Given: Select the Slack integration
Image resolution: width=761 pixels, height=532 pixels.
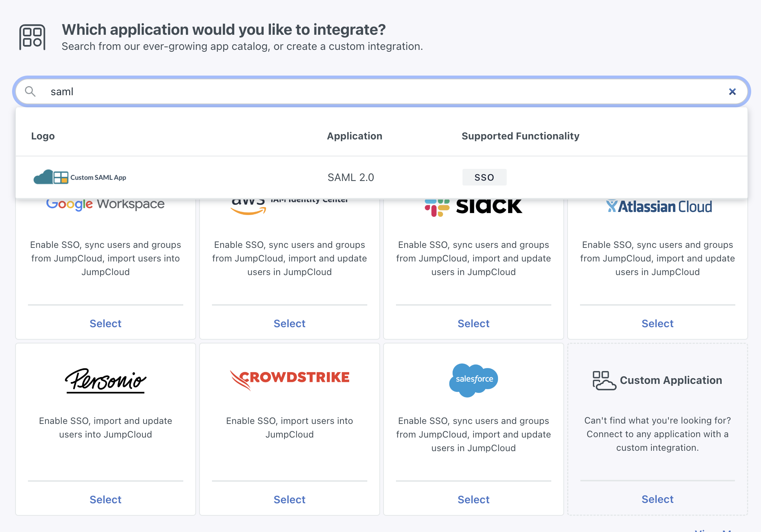Looking at the screenshot, I should click(473, 323).
